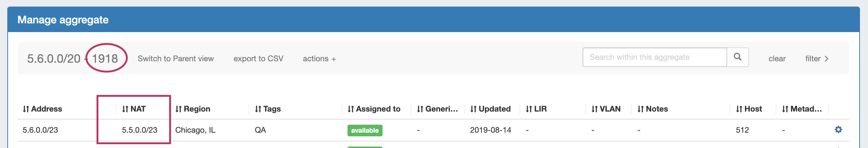Expand the actions + menu
This screenshot has width=868, height=148.
[x=319, y=59]
